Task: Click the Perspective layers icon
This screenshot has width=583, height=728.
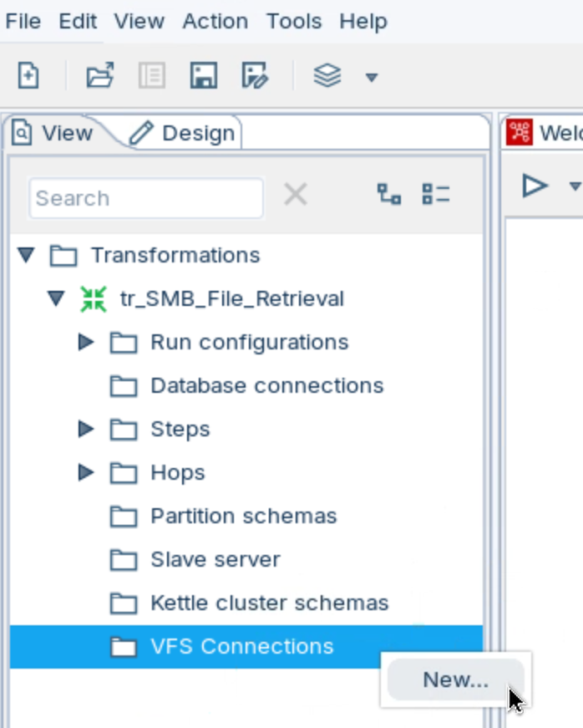Action: click(x=327, y=77)
